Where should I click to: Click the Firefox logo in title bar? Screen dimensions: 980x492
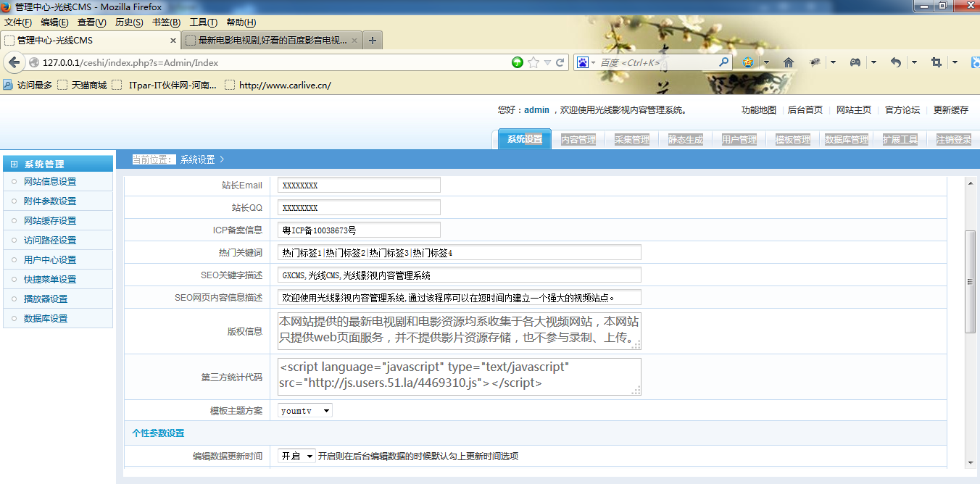point(7,7)
